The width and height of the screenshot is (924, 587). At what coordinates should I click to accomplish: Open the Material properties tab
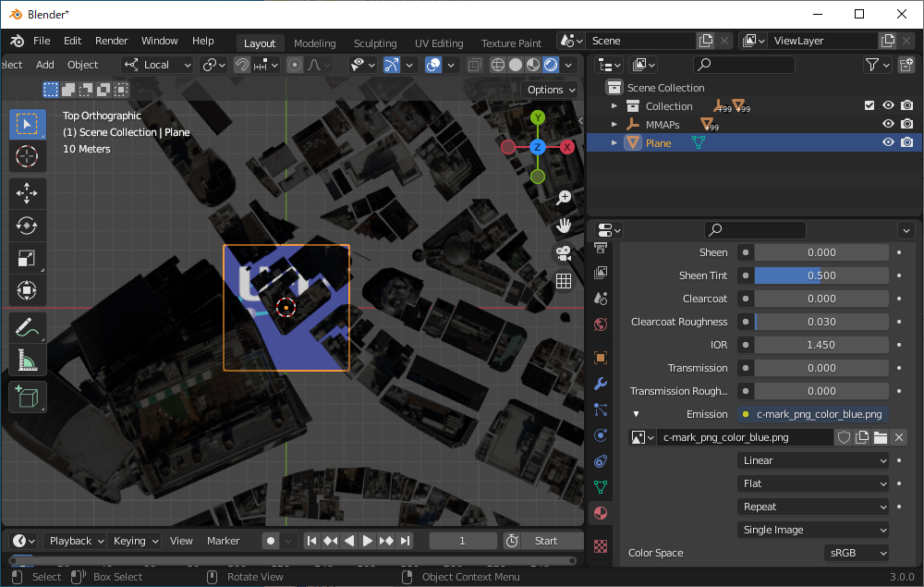coord(601,513)
